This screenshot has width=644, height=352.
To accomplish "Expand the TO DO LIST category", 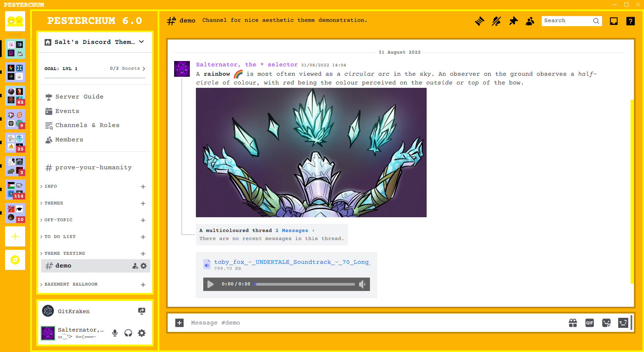I will coord(60,237).
